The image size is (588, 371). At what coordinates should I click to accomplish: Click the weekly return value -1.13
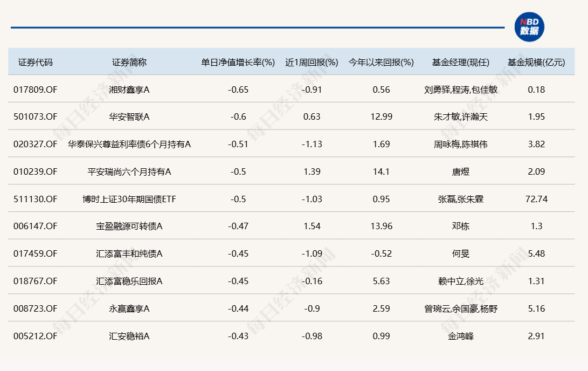click(312, 144)
